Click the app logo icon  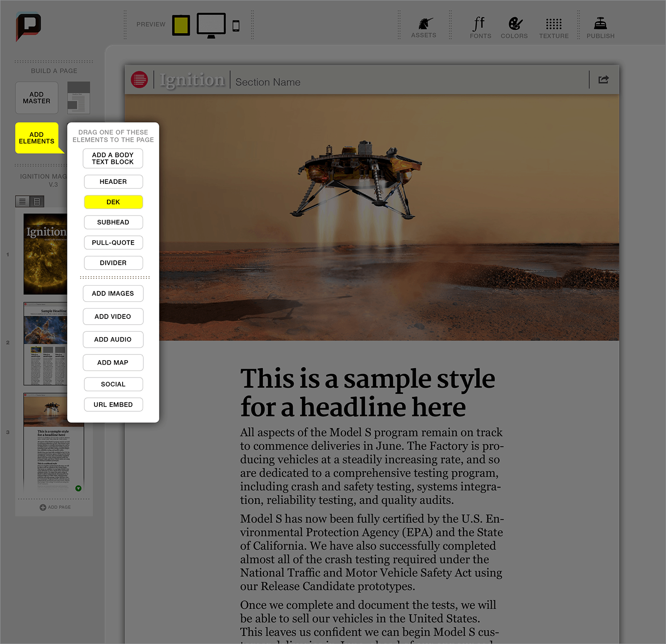28,27
